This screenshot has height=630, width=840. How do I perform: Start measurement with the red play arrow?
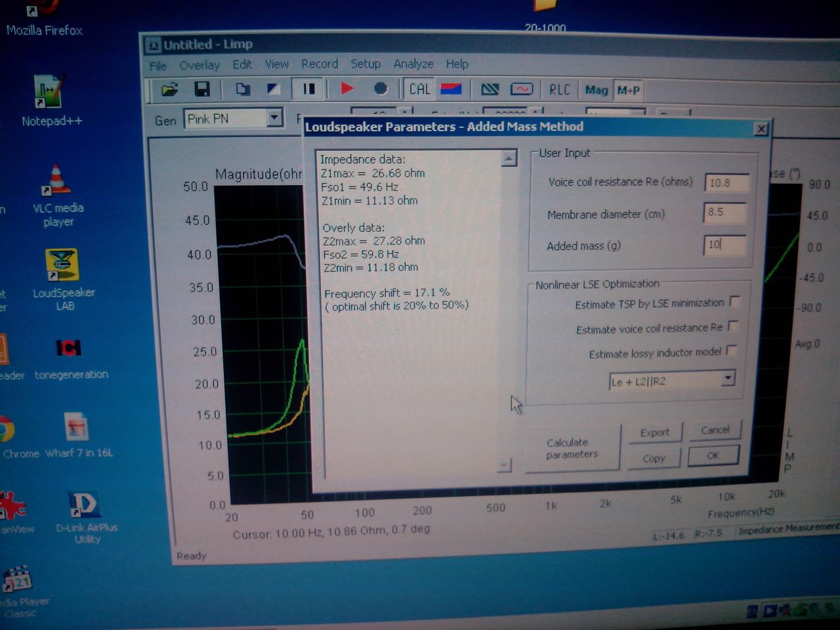pyautogui.click(x=347, y=89)
